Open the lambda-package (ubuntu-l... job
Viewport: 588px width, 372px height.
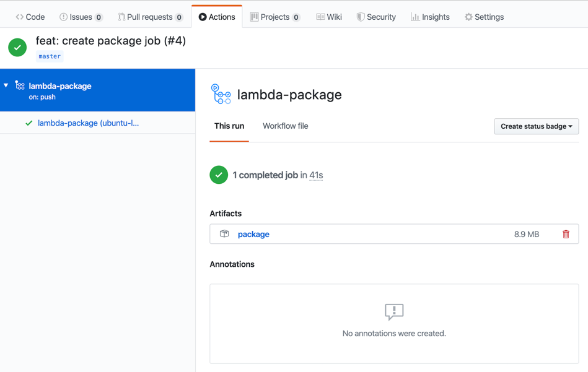point(88,123)
